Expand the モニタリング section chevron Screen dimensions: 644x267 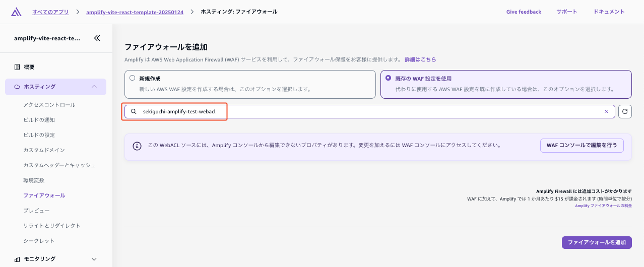(x=94, y=259)
